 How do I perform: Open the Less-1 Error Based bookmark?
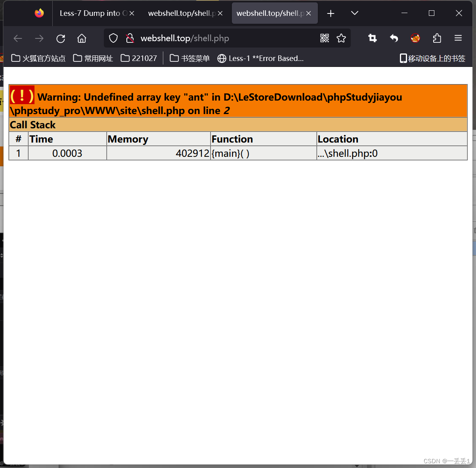261,58
